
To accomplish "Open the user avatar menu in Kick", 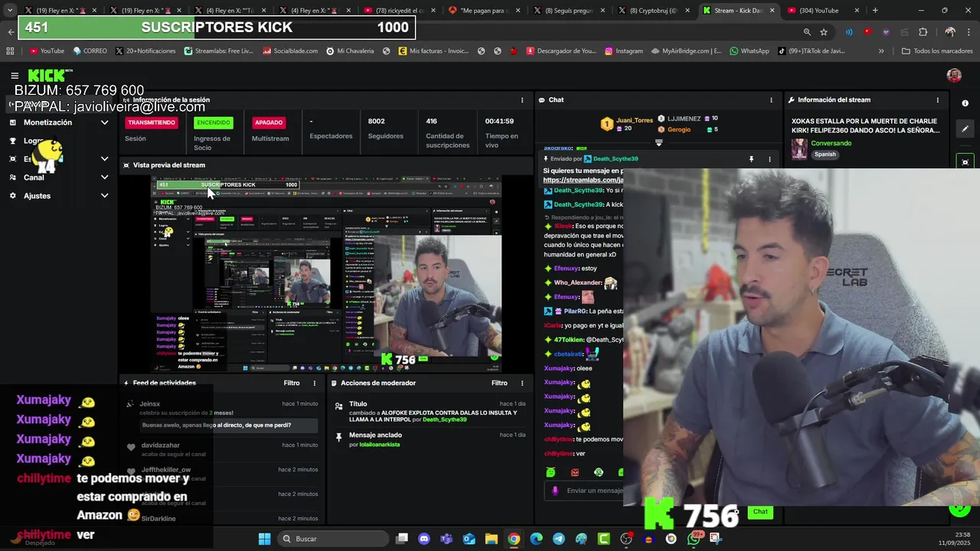I will pyautogui.click(x=954, y=75).
